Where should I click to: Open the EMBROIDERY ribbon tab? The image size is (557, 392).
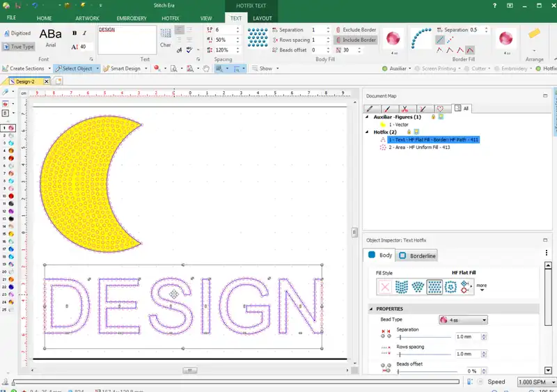pyautogui.click(x=132, y=18)
